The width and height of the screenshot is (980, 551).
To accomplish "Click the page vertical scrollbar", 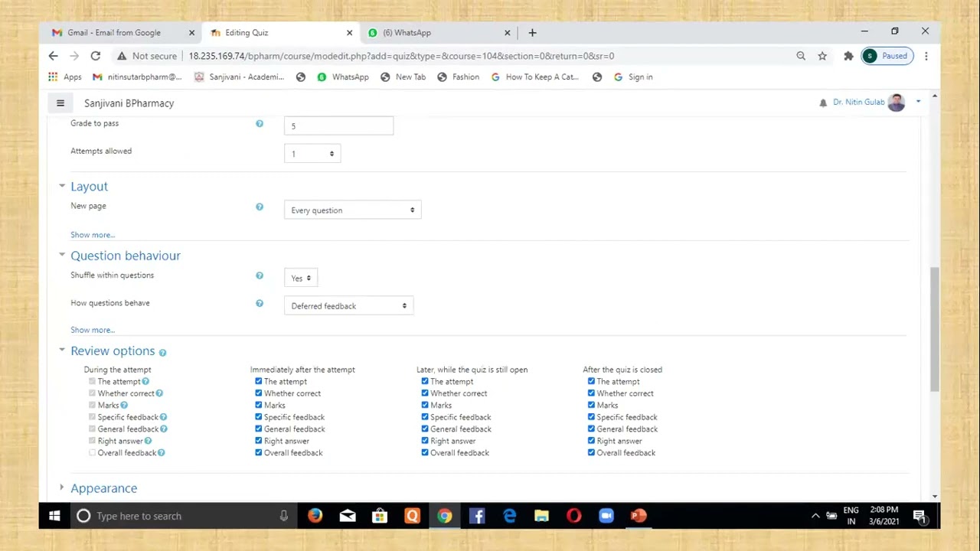I will click(934, 329).
